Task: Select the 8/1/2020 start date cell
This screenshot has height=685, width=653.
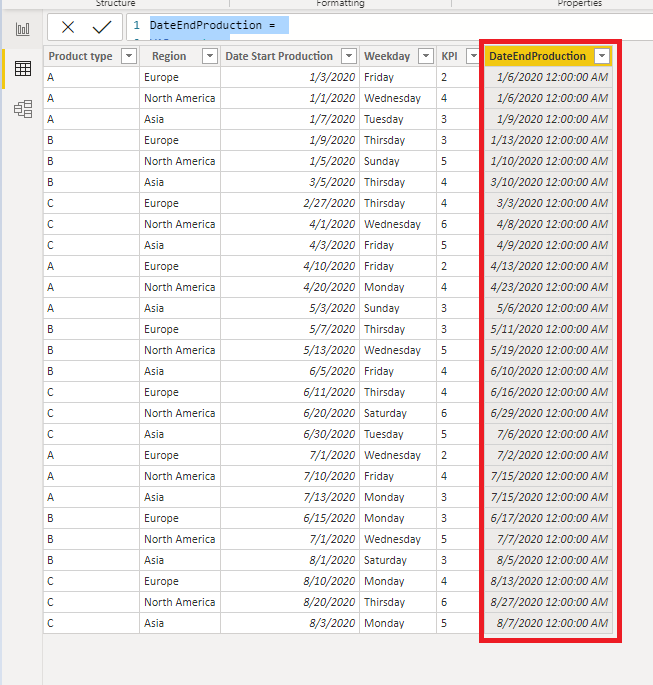Action: [290, 560]
